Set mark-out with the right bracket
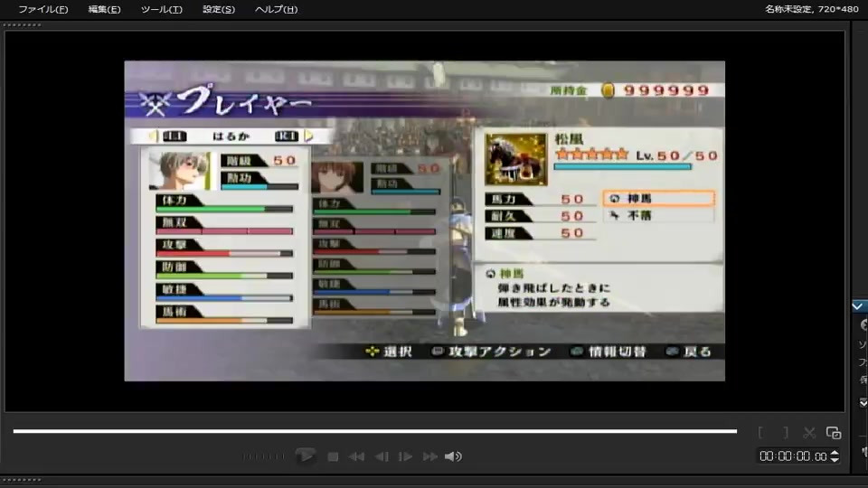 pyautogui.click(x=786, y=433)
